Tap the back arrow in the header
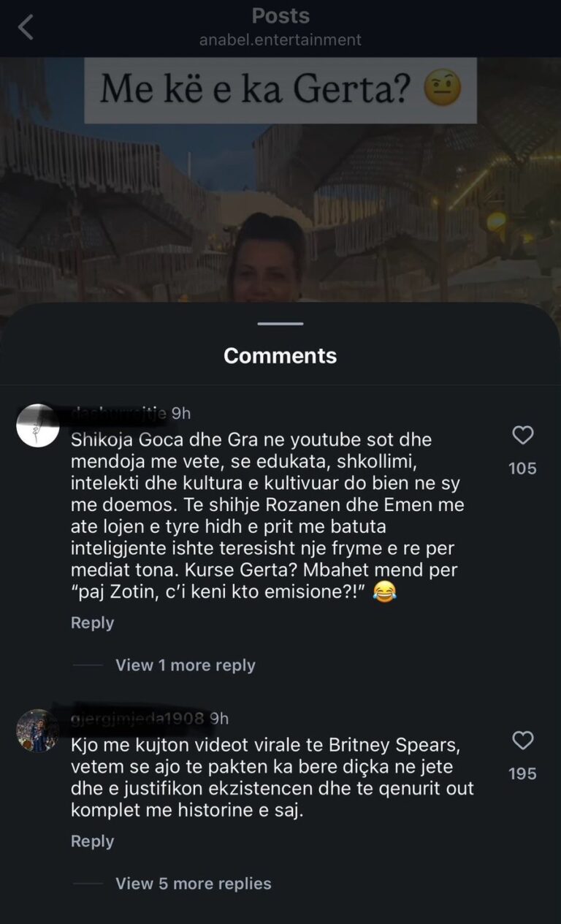 [26, 29]
